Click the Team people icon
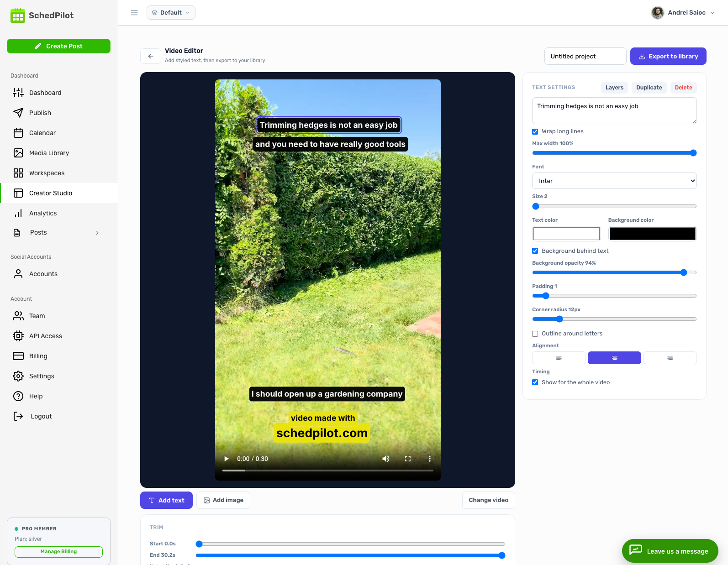This screenshot has width=728, height=565. (18, 316)
